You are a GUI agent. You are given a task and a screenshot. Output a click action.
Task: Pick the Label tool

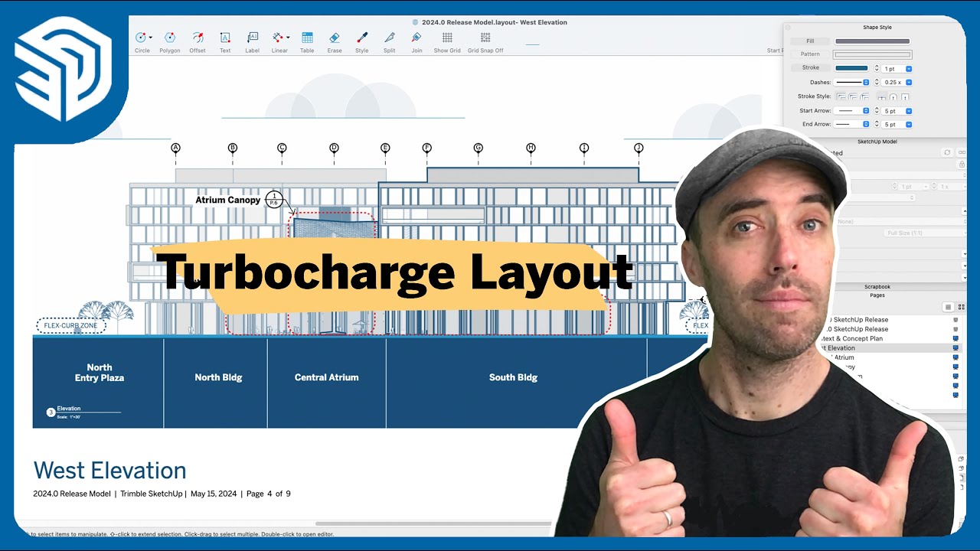pyautogui.click(x=252, y=38)
